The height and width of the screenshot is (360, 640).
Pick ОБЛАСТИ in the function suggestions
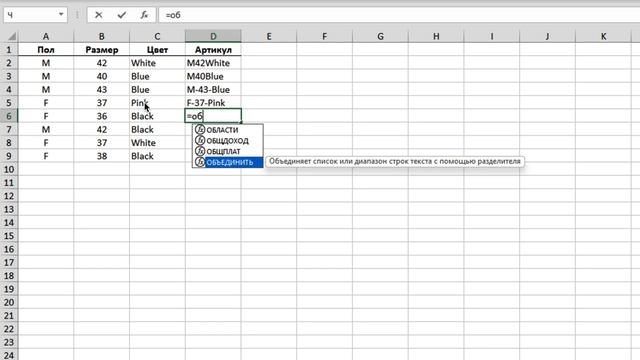(222, 130)
